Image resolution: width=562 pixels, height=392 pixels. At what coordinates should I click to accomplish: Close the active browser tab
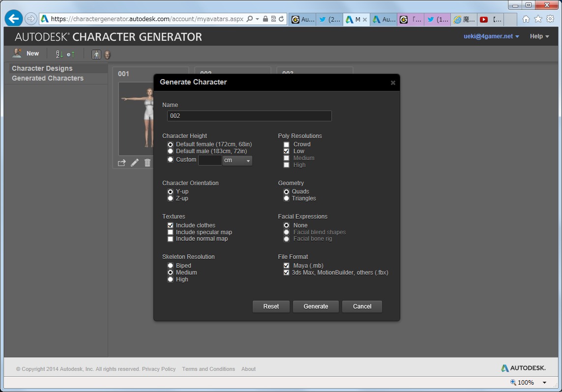pyautogui.click(x=365, y=20)
